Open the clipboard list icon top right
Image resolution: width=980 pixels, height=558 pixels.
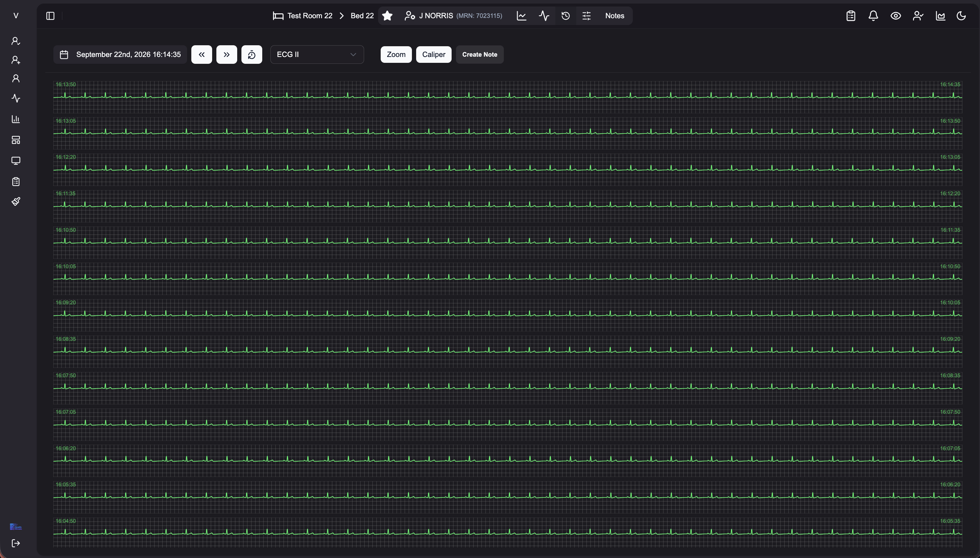click(x=851, y=16)
